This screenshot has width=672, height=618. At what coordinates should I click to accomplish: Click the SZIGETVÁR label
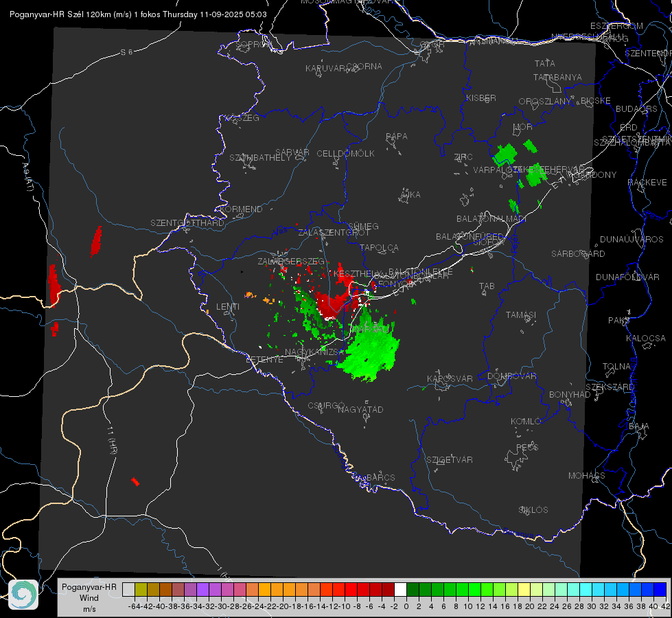tap(450, 459)
